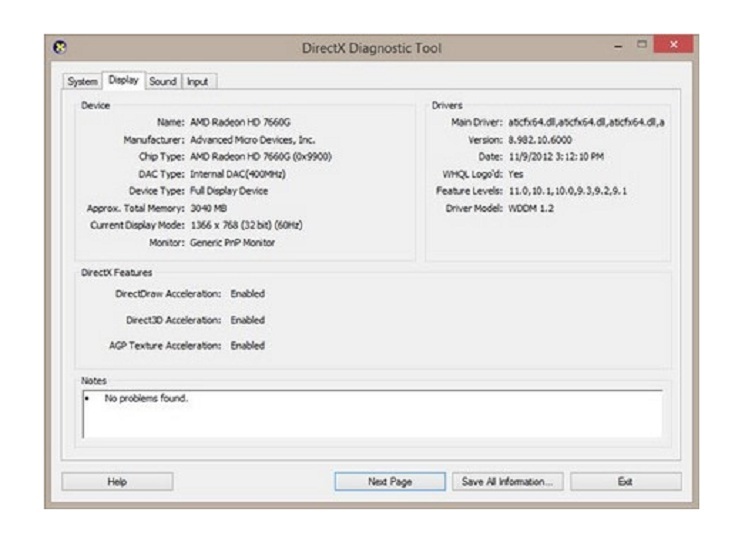Click the driver Version number 8.982.10.6000
755x556 pixels.
(x=540, y=140)
